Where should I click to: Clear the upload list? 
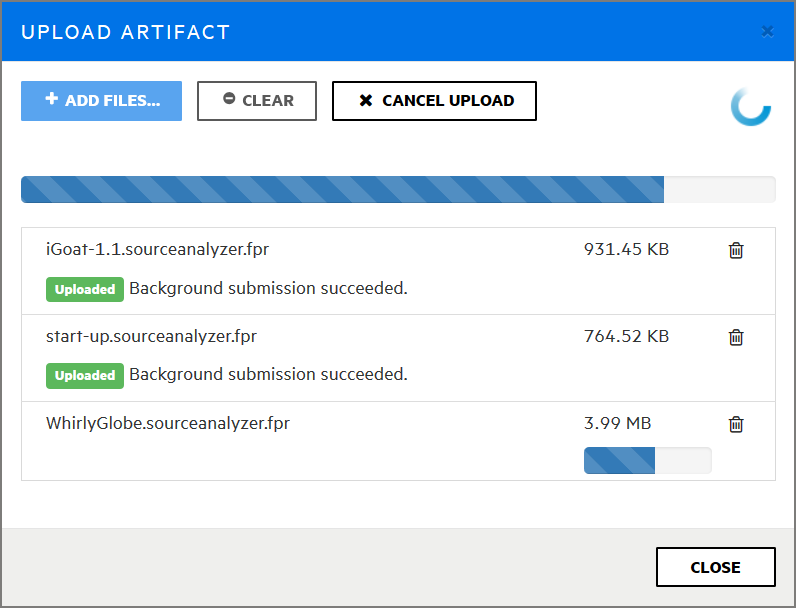click(x=257, y=101)
